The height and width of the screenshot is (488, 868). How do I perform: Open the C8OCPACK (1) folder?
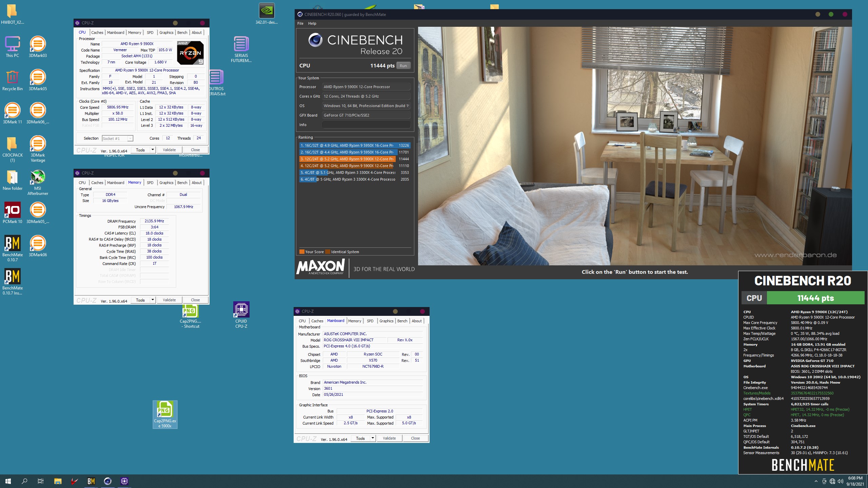(x=12, y=149)
